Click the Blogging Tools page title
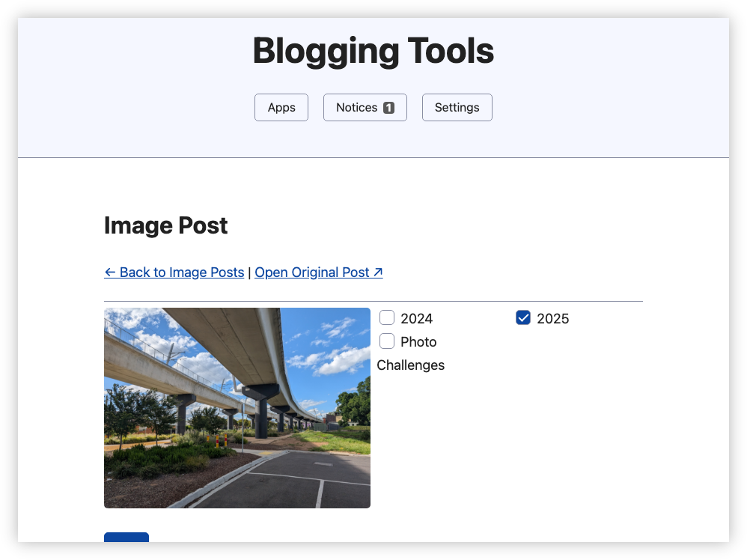Screen dimensions: 747x560 [373, 51]
